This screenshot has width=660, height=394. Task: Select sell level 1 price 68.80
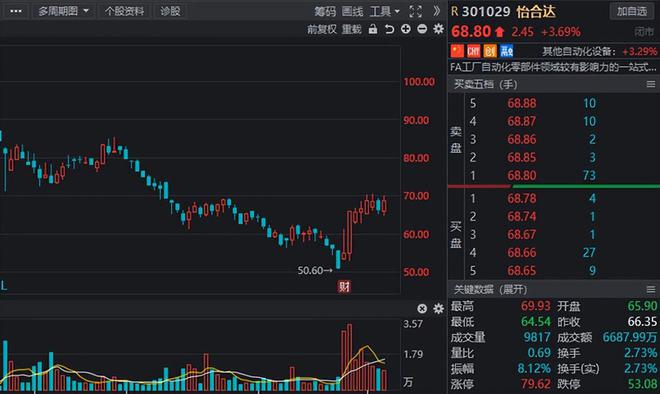[x=522, y=175]
